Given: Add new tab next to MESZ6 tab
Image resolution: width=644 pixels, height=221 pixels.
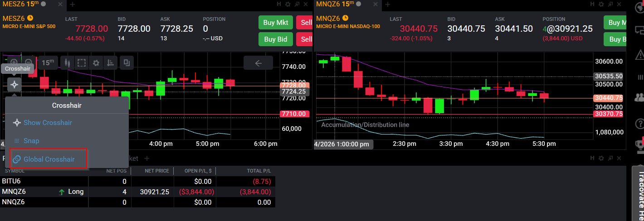Looking at the screenshot, I should coord(72,4).
